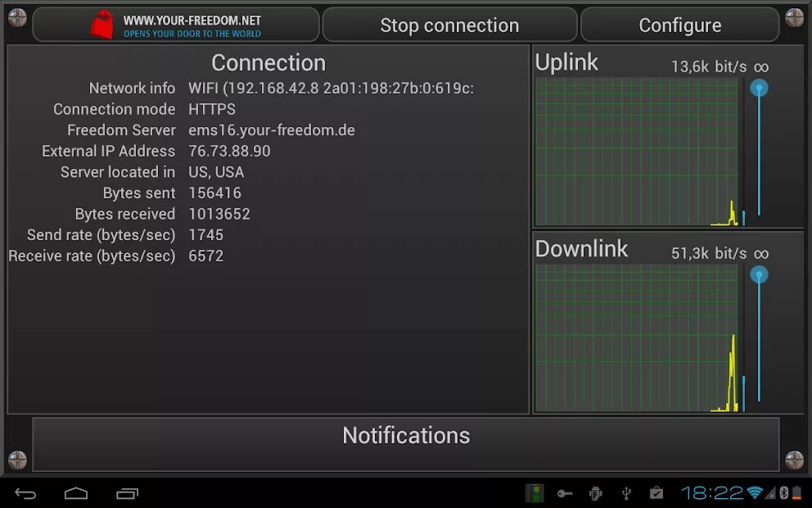Viewport: 812px width, 508px height.
Task: Click the Uplink panel title
Action: [566, 63]
